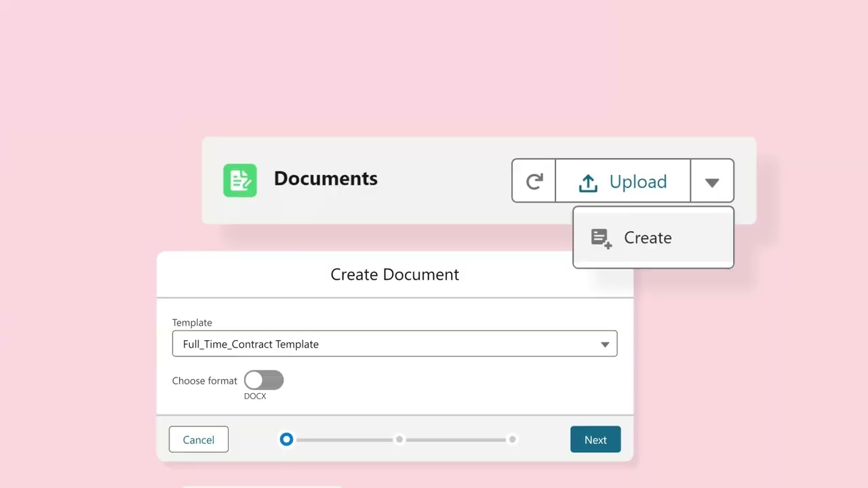Click the Template field's dropdown arrow
The image size is (868, 488).
[x=604, y=344]
